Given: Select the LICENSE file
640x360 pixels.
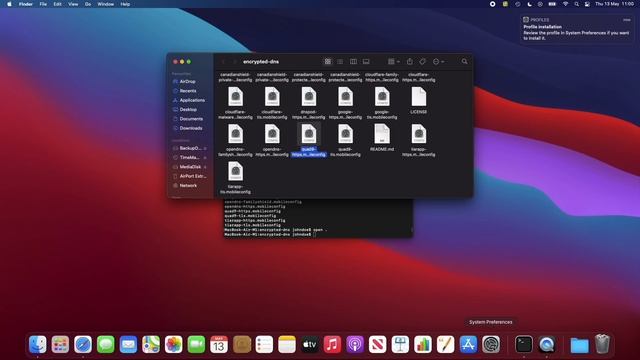Looking at the screenshot, I should (419, 100).
